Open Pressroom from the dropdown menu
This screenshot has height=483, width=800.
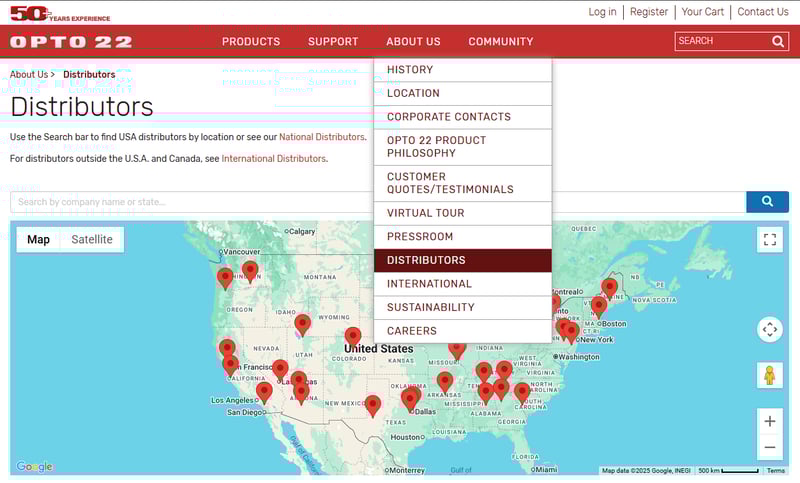point(463,237)
